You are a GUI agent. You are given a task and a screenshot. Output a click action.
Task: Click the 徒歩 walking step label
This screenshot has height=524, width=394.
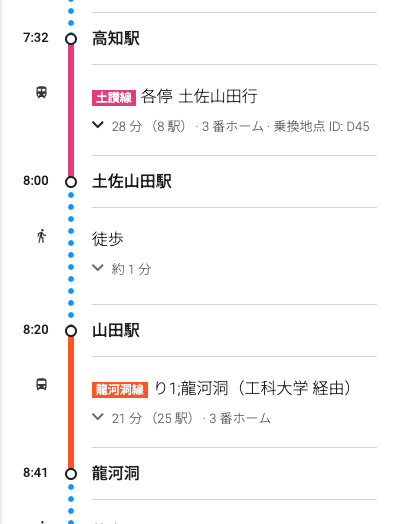click(108, 239)
